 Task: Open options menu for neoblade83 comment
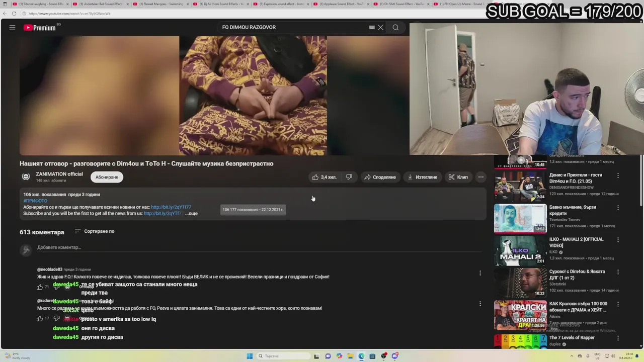pos(480,273)
